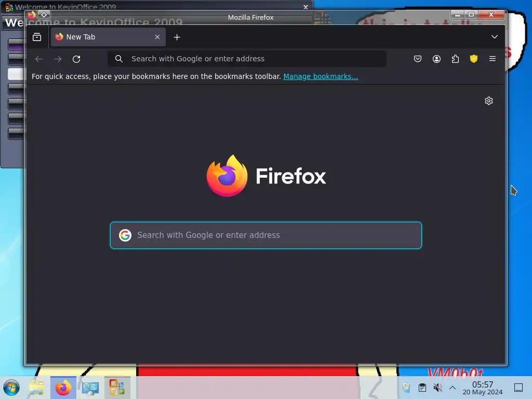Click the first system tray icon
532x399 pixels.
point(406,388)
